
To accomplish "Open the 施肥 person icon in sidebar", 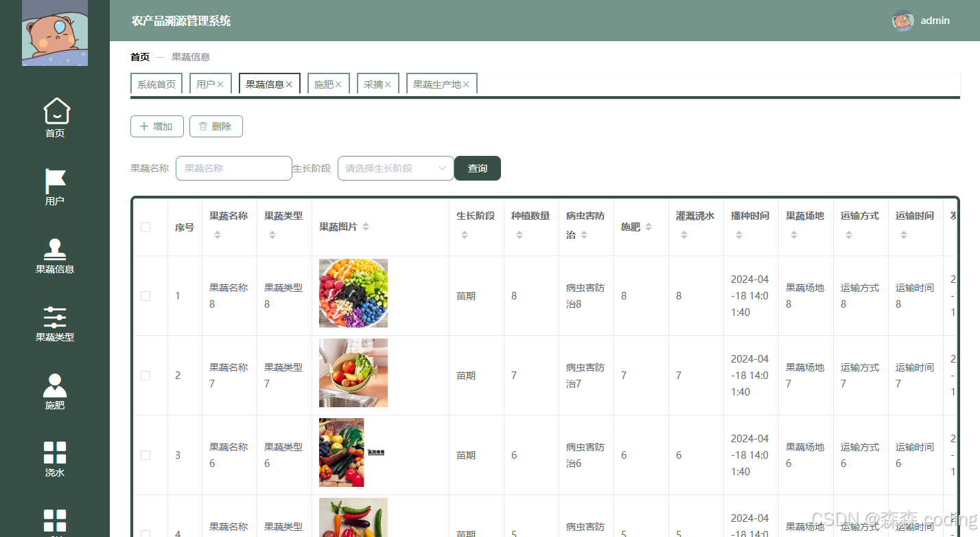I will [55, 385].
